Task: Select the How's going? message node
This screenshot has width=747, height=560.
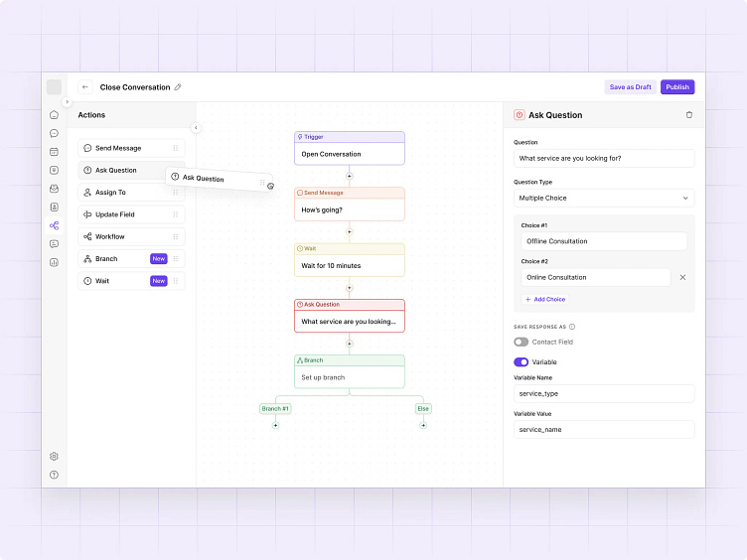Action: tap(350, 205)
